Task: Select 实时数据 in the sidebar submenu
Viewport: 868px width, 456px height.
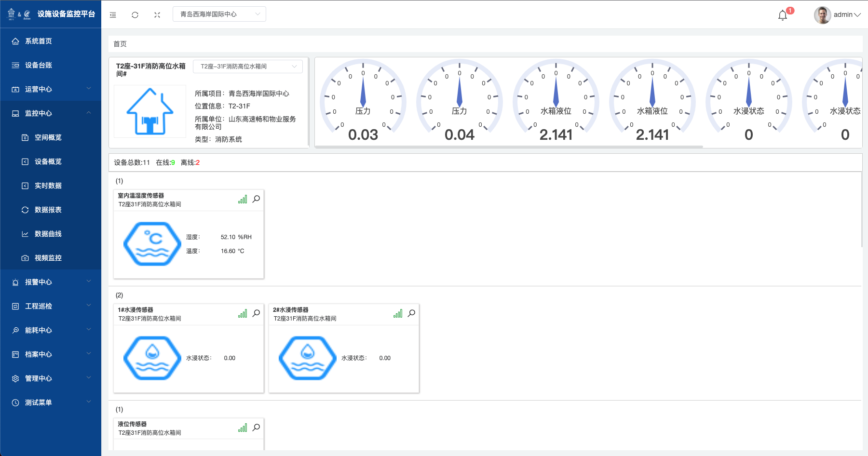Action: [x=48, y=186]
